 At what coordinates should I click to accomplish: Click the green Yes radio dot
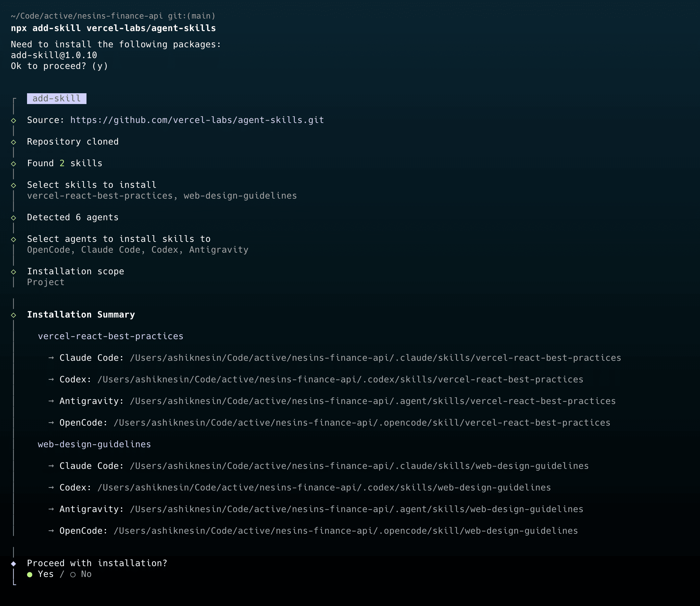(30, 575)
